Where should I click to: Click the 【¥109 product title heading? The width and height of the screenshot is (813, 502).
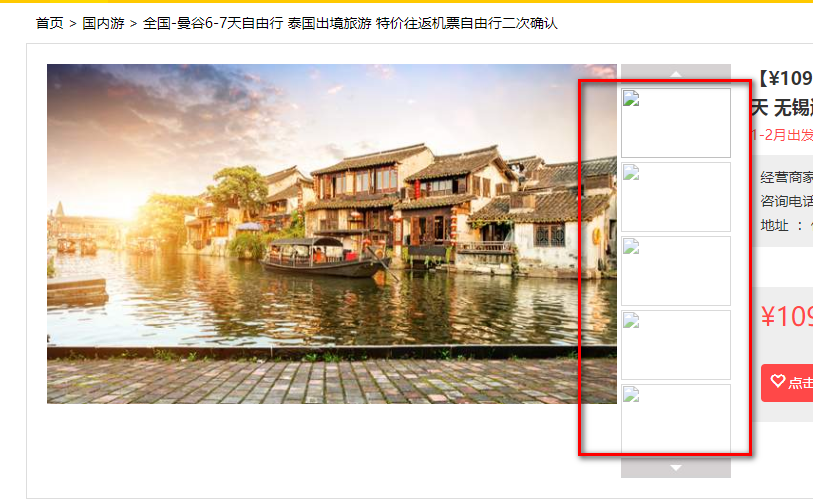tap(782, 93)
